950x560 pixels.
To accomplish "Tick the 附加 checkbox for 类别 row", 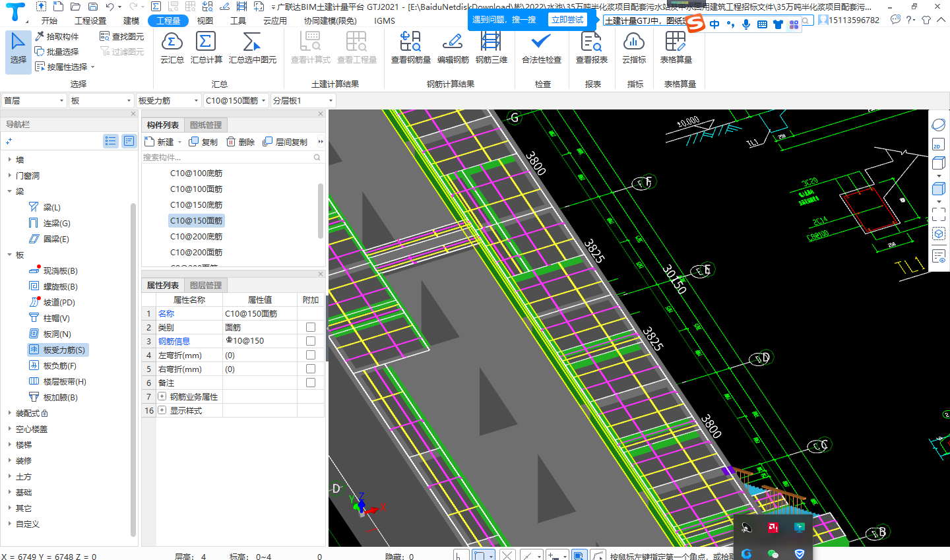I will click(x=311, y=327).
